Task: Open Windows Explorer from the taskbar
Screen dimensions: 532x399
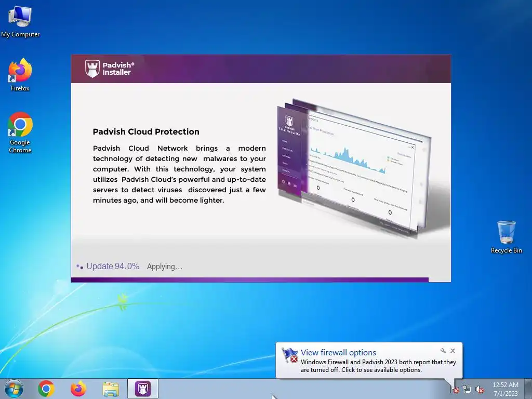Action: (111, 389)
